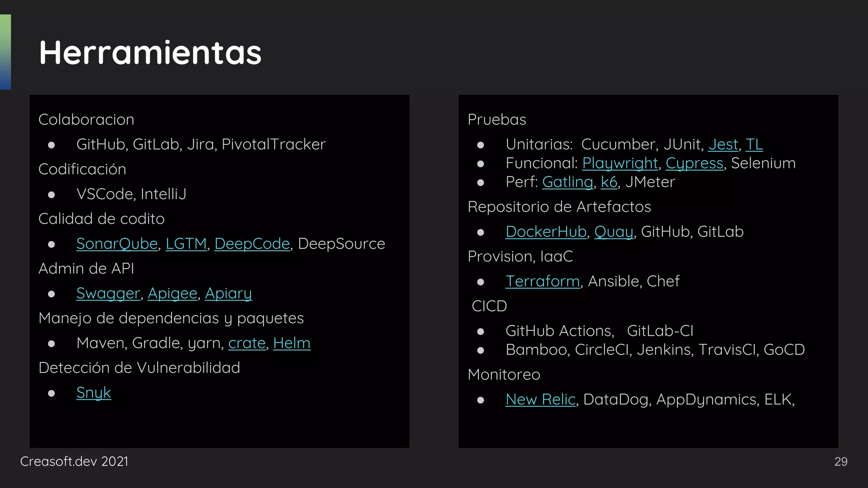Open the TL link
Viewport: 868px width, 488px height.
(x=754, y=144)
